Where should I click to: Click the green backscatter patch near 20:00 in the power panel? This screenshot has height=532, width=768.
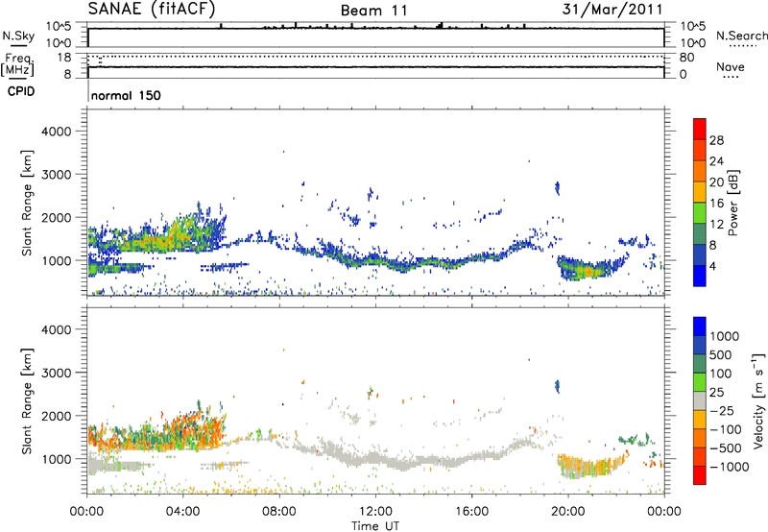(586, 270)
